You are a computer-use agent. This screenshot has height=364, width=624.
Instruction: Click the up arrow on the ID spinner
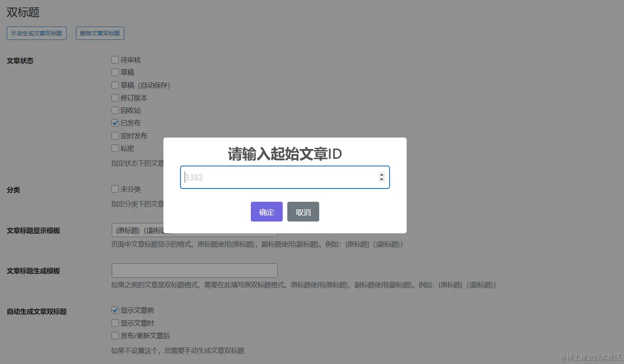[x=381, y=175]
